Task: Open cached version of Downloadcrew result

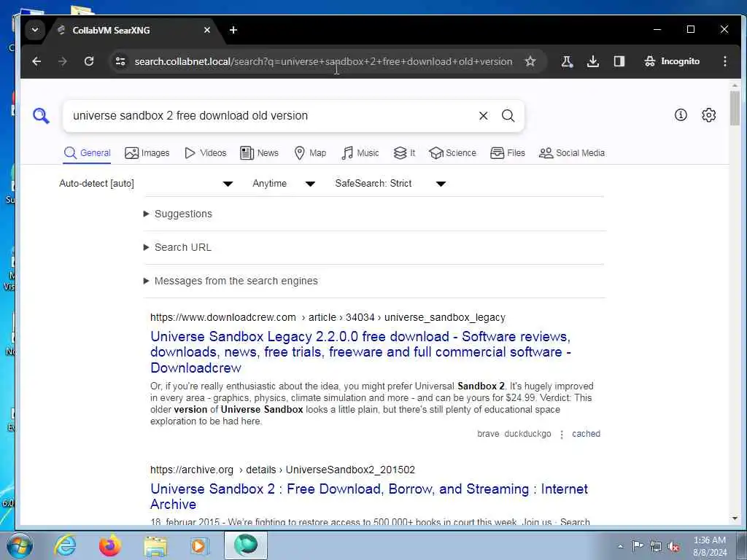Action: 586,434
